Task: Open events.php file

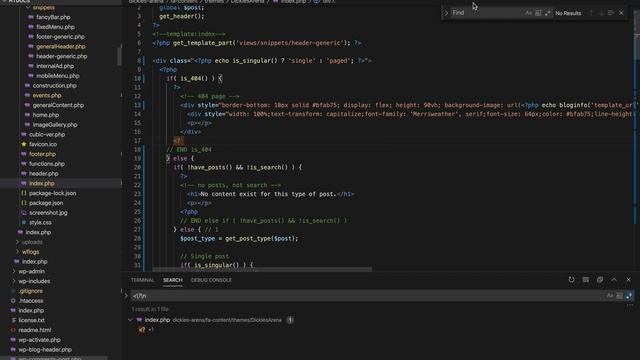Action: (47, 96)
